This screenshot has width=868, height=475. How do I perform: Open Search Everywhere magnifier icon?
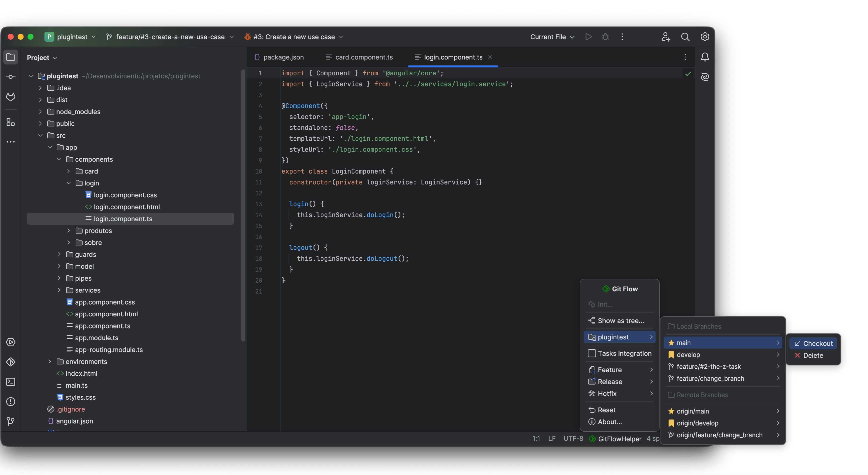(685, 37)
